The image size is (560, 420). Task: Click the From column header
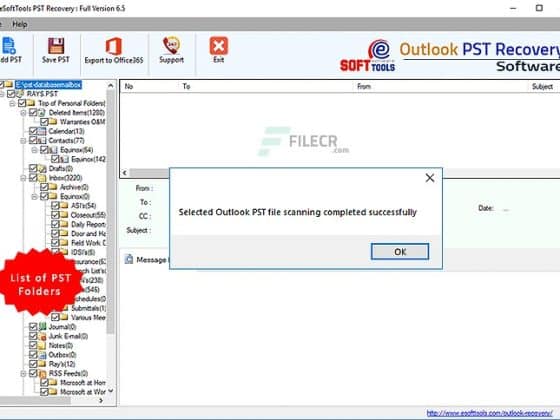(x=364, y=86)
